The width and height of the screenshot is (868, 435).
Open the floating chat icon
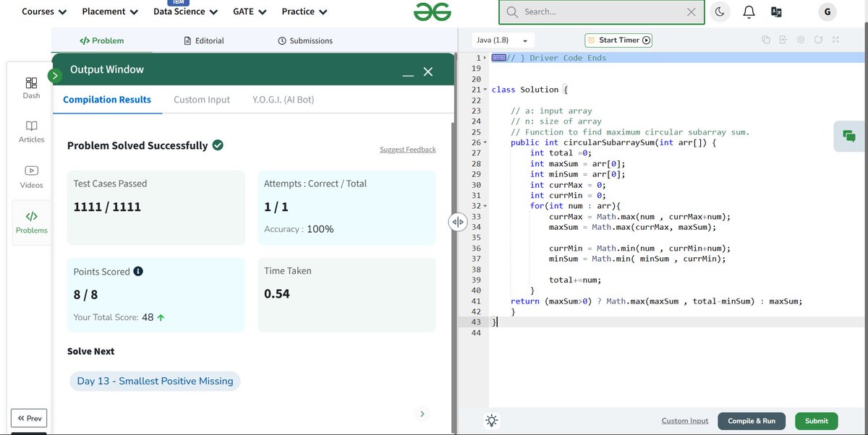coord(849,137)
